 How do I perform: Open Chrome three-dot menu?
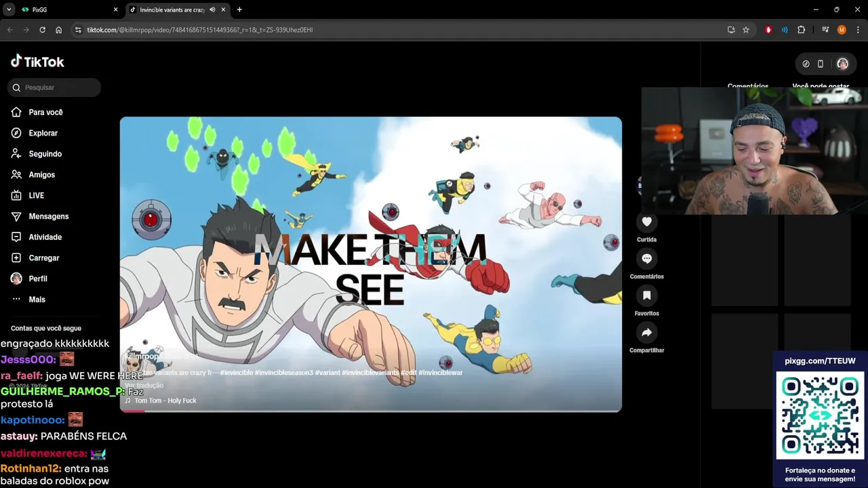[x=858, y=30]
